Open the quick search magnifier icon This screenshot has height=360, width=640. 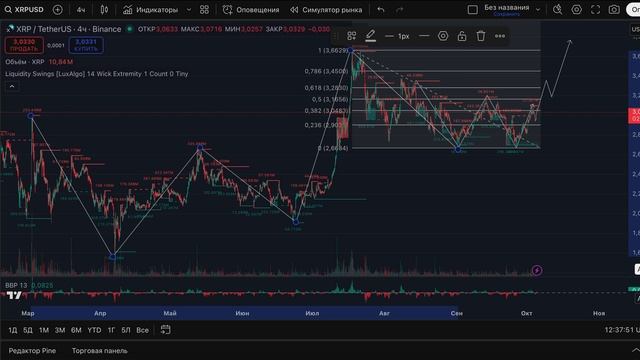[558, 10]
